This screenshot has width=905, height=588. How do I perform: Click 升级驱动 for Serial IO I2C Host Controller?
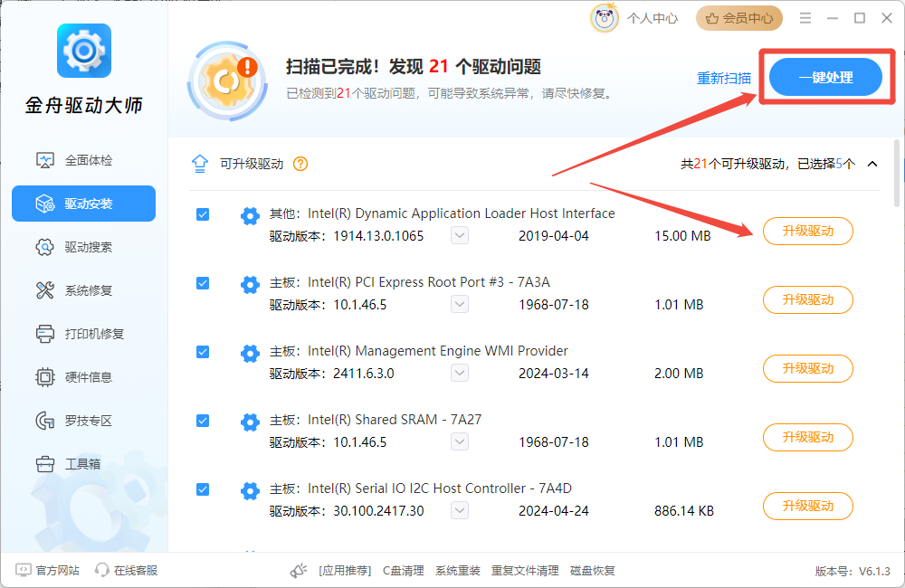(x=808, y=506)
